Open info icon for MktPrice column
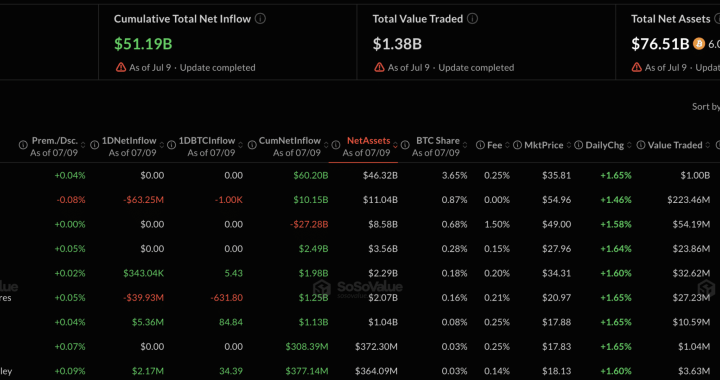Viewport: 720px width, 380px height. 517,145
